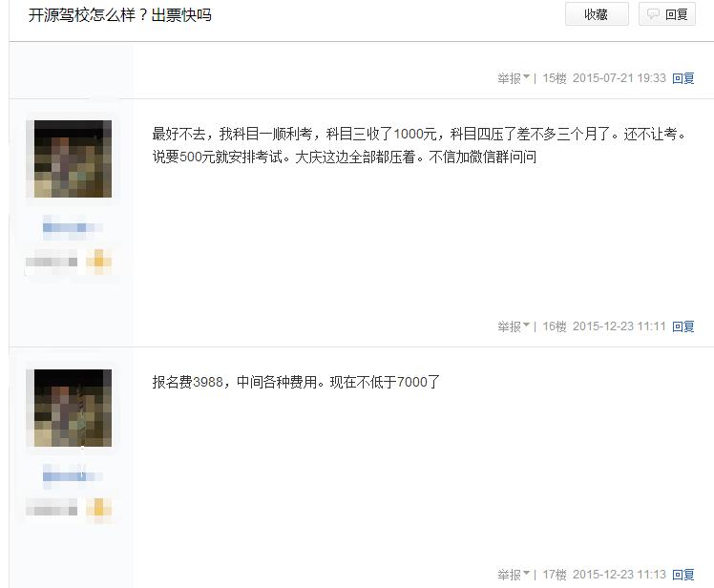Click 回复 link on the 15楼 post

click(683, 78)
